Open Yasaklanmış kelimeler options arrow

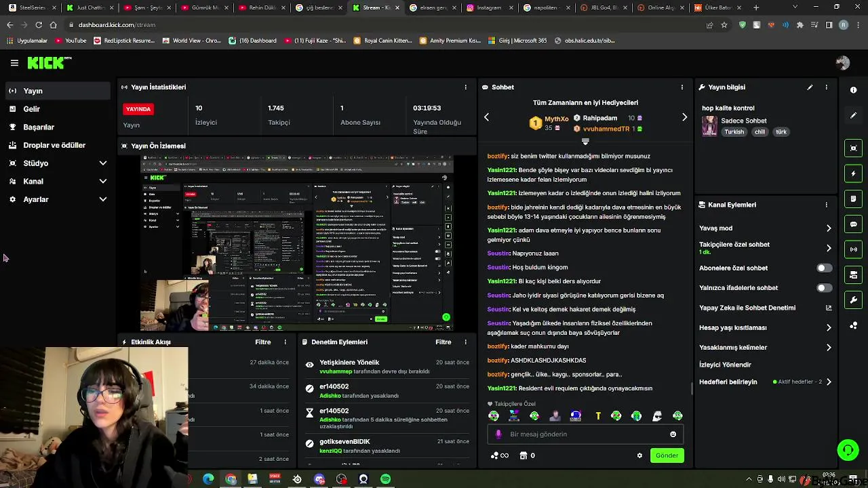(x=828, y=348)
